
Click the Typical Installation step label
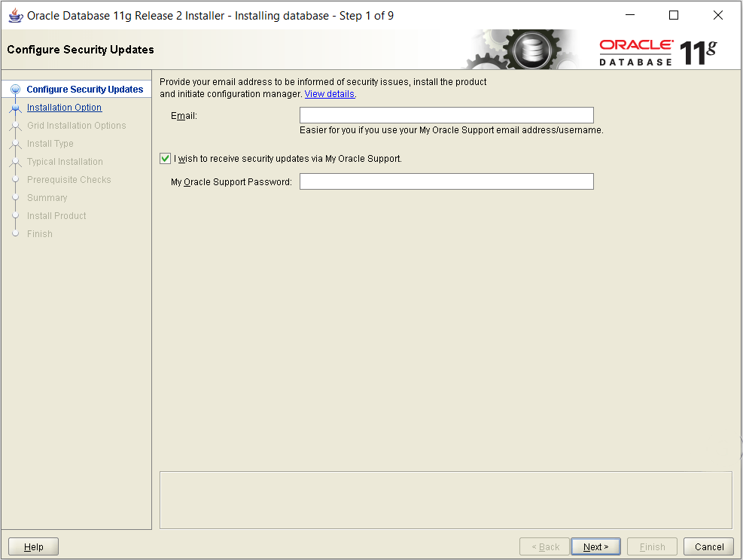(x=65, y=162)
